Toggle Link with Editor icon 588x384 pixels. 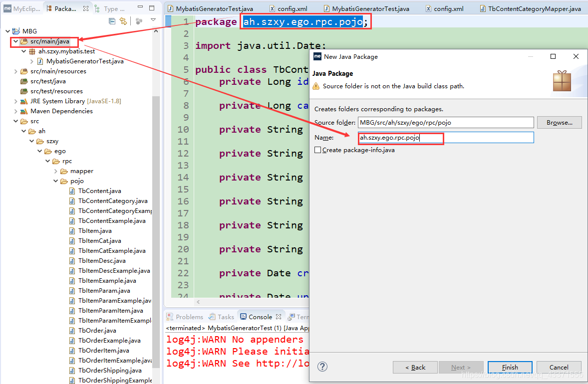point(123,21)
